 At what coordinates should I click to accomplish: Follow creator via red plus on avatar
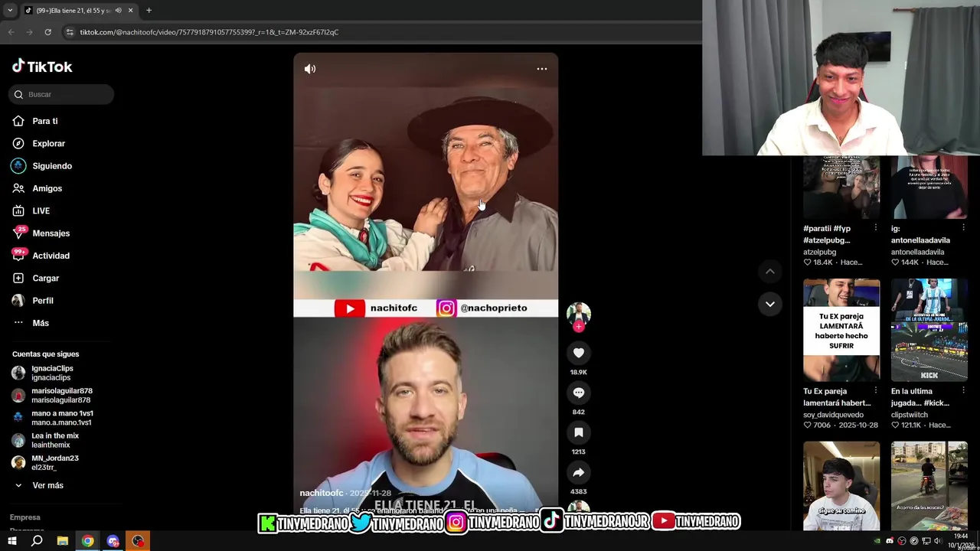579,327
